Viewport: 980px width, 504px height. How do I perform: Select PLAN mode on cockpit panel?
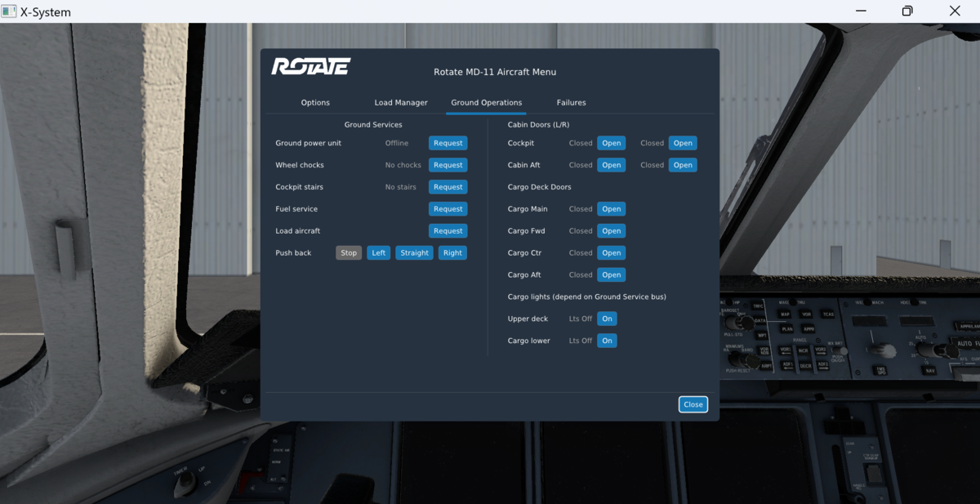click(x=786, y=328)
